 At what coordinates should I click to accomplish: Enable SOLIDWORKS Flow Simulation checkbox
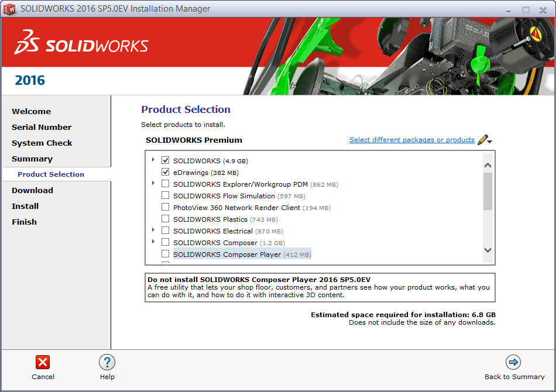(165, 195)
